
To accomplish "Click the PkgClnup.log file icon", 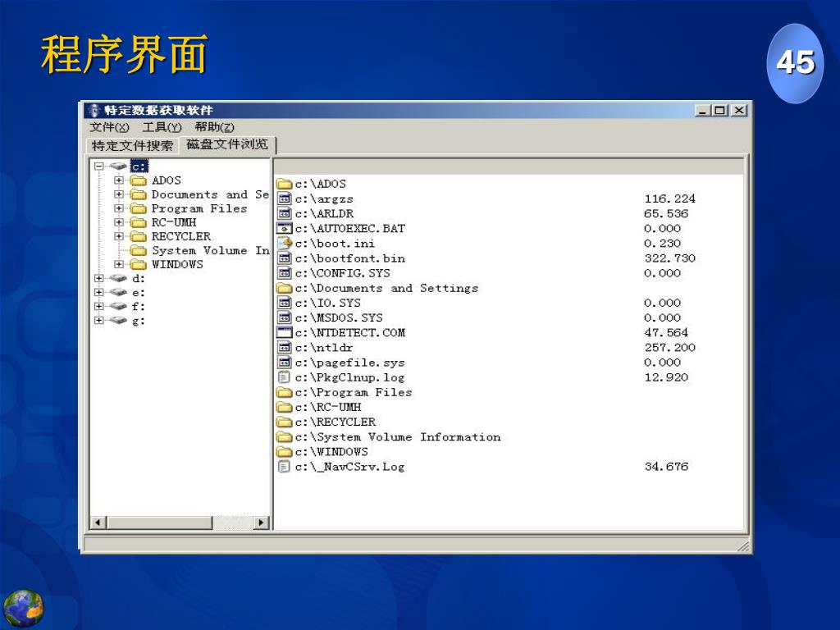I will (285, 377).
